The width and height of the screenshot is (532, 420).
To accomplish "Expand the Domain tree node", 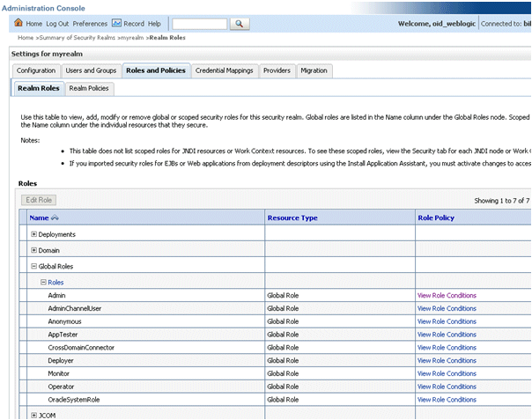I will point(34,250).
